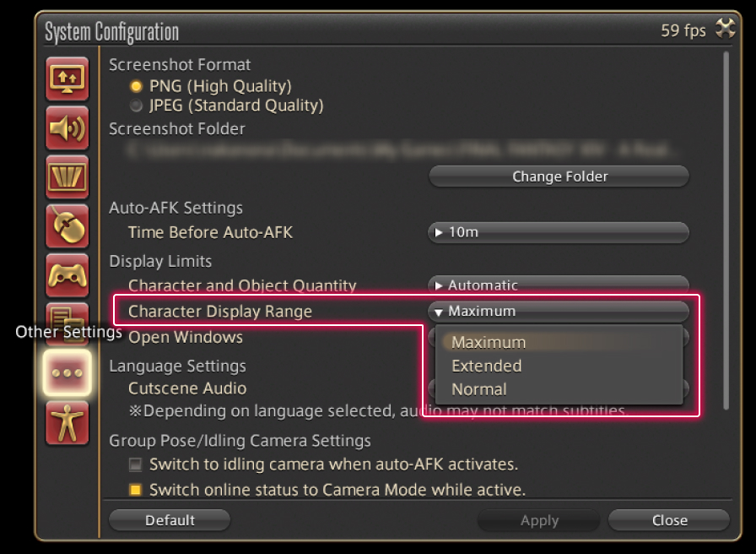Choose Extended from the display range list
Screen dimensions: 756x554
tap(487, 367)
